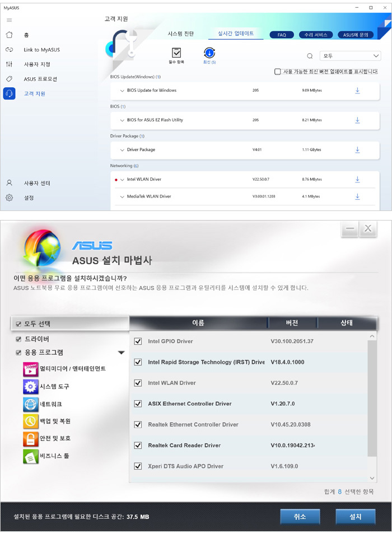Click the search magnifier icon
Viewport: 392px width, 534px height.
[x=310, y=56]
